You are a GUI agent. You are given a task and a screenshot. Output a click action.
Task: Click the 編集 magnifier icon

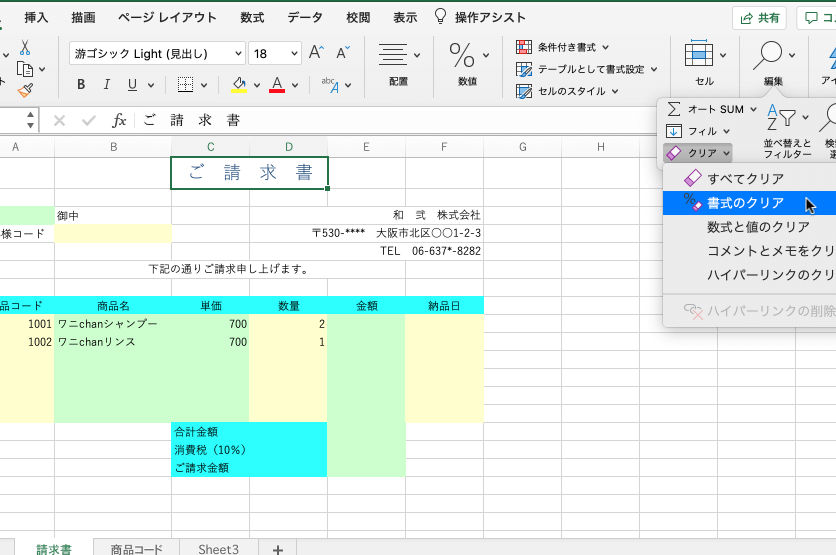(x=767, y=55)
